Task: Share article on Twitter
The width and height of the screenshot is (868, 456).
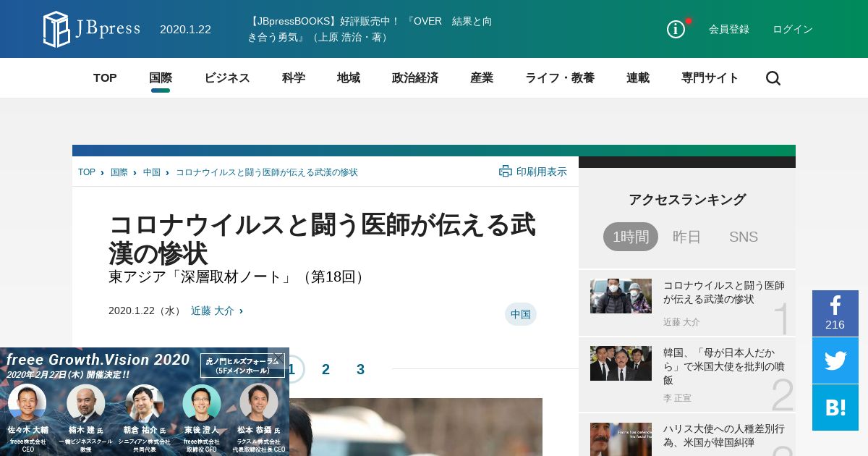Action: coord(835,360)
